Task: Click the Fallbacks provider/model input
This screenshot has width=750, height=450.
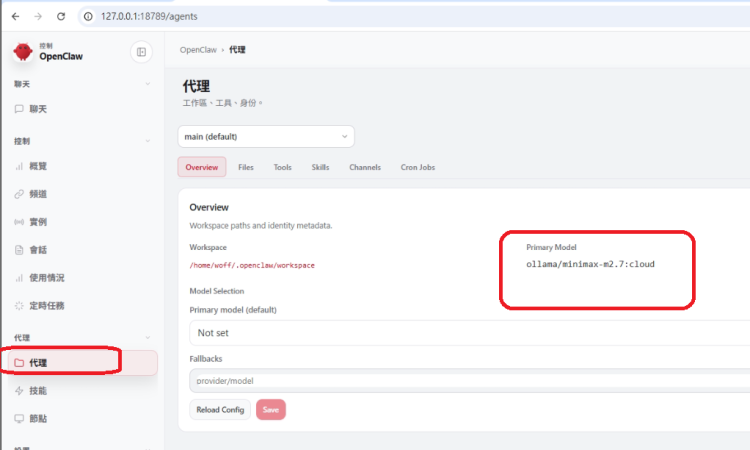Action: (x=471, y=381)
